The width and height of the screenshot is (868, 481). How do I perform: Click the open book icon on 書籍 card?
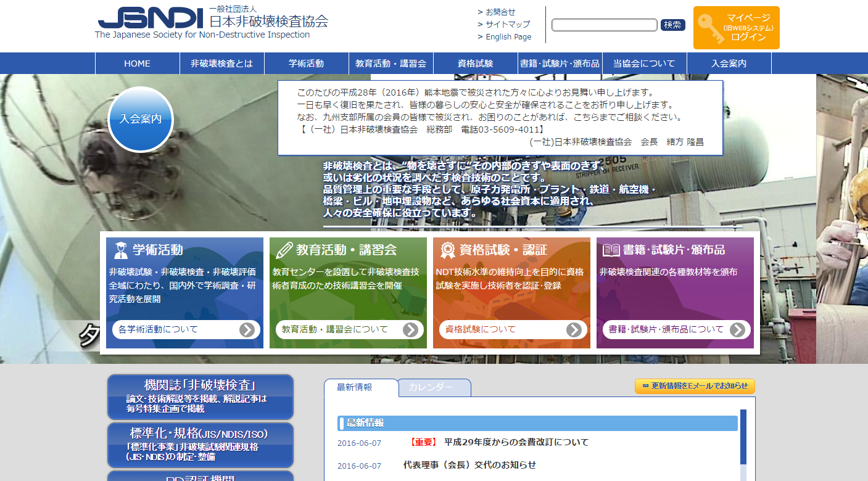click(611, 250)
